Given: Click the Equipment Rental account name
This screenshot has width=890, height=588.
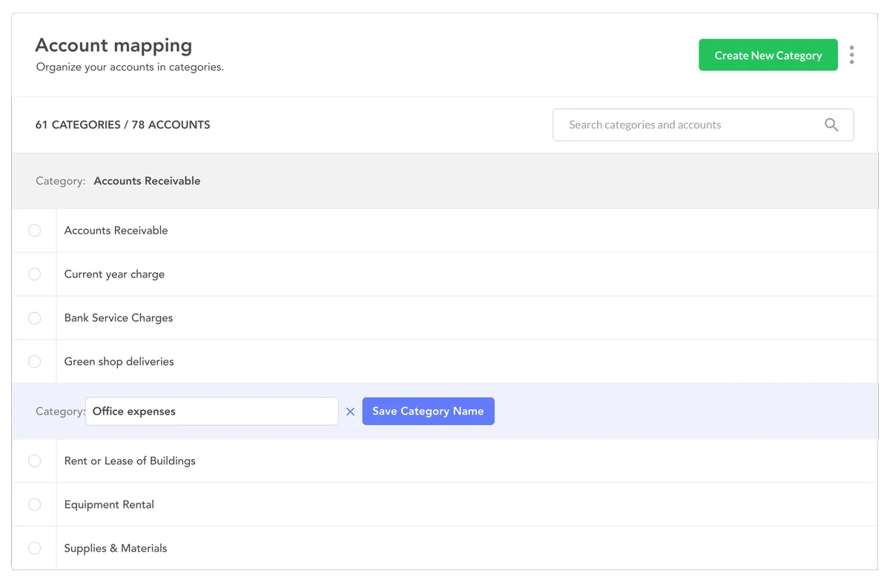Looking at the screenshot, I should pyautogui.click(x=109, y=505).
